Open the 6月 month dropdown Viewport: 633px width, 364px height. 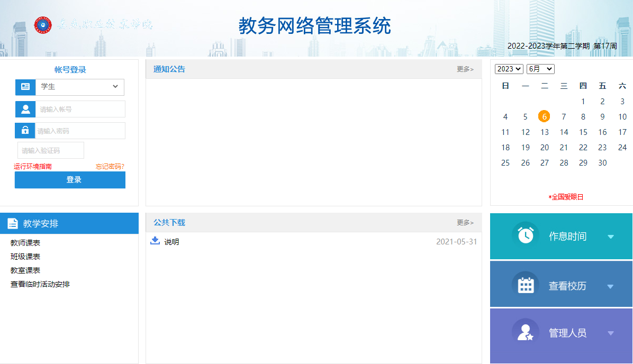[x=540, y=69]
